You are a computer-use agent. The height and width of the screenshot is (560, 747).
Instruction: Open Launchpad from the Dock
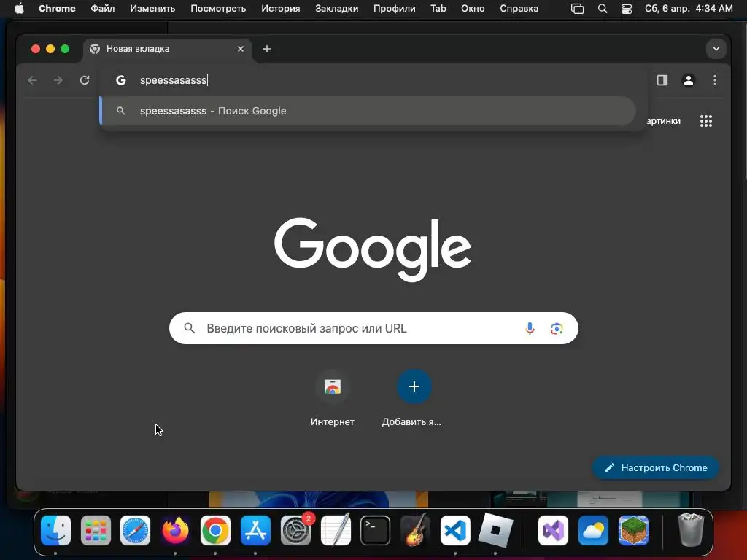tap(96, 531)
